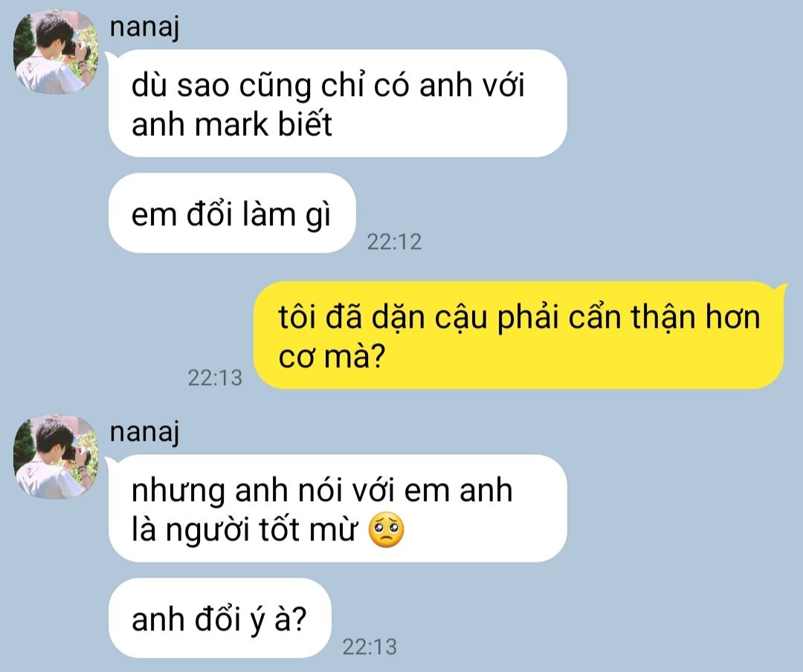
Task: Click the word 'biết' in the first bubble
Action: (306, 123)
